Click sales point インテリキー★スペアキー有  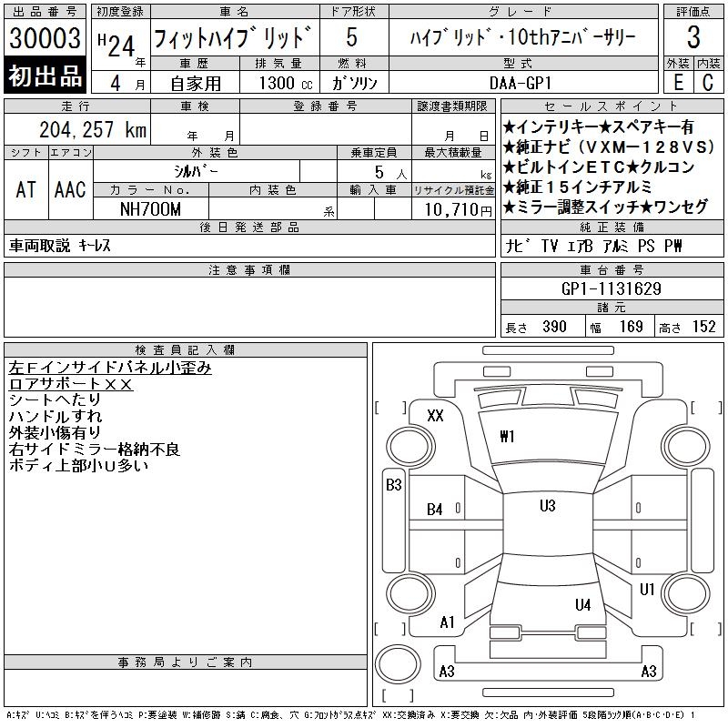click(599, 126)
